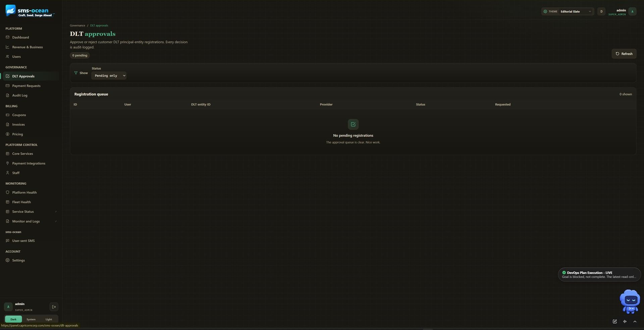Click the Status column header

click(x=421, y=105)
